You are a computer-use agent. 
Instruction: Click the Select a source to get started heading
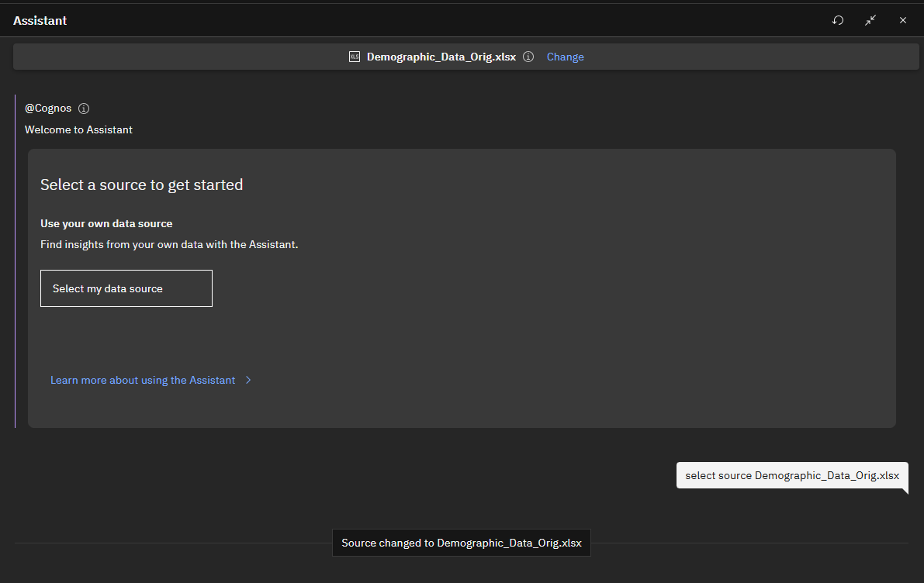[x=141, y=185]
